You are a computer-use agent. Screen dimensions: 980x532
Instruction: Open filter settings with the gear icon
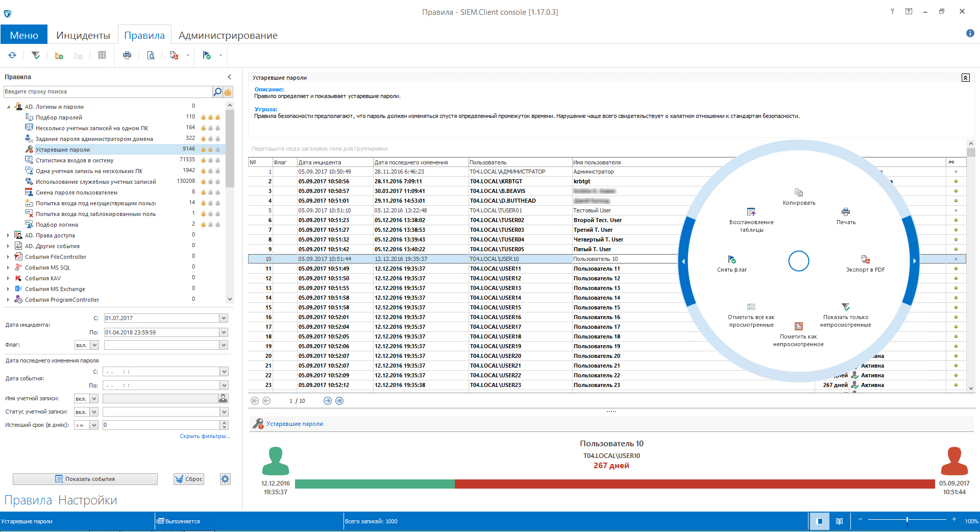[225, 479]
